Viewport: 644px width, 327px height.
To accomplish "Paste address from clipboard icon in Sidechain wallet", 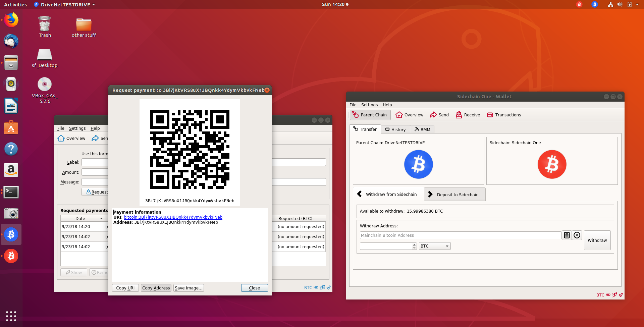I will click(x=567, y=235).
